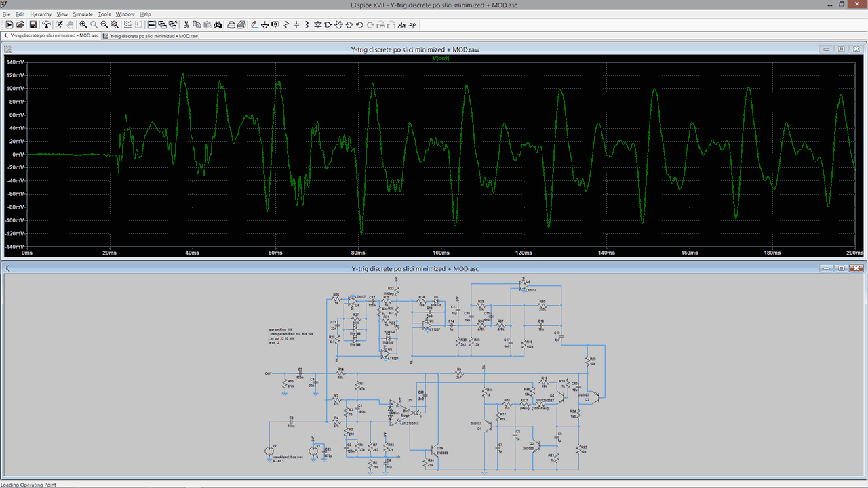The width and height of the screenshot is (868, 488).
Task: Open the Edit menu
Action: tap(21, 14)
